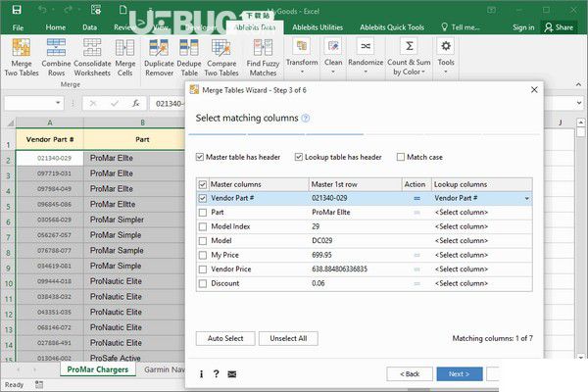Click the Undo arrow icon

pyautogui.click(x=42, y=10)
